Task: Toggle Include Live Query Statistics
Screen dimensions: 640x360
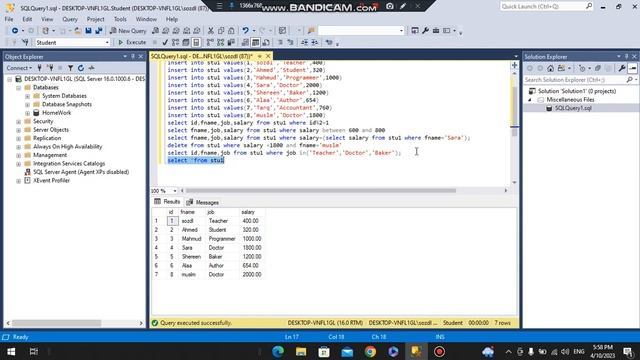Action: coord(220,42)
